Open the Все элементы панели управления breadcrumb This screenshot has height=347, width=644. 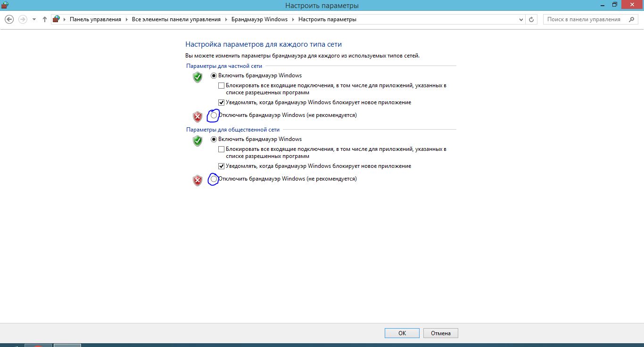[x=176, y=19]
